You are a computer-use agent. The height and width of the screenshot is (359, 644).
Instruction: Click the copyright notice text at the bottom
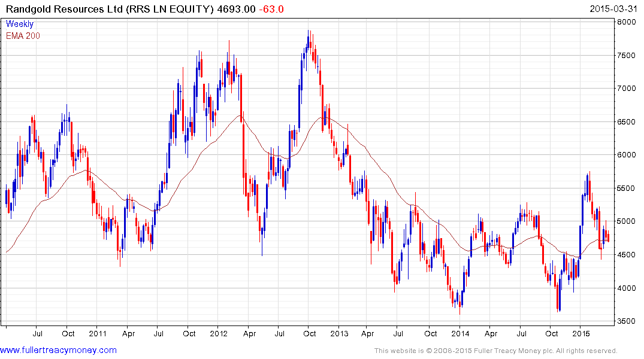pyautogui.click(x=496, y=351)
